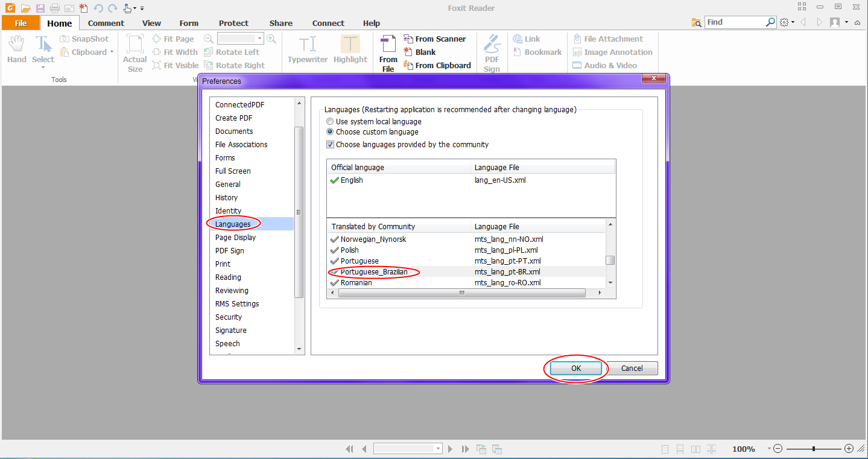The height and width of the screenshot is (459, 868).
Task: Switch to the View tab
Action: pos(151,23)
